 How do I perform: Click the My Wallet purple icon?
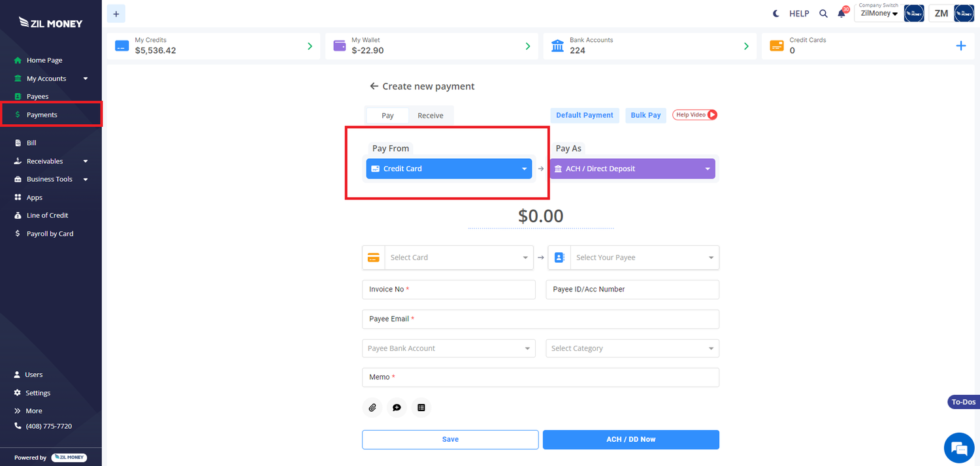coord(340,46)
